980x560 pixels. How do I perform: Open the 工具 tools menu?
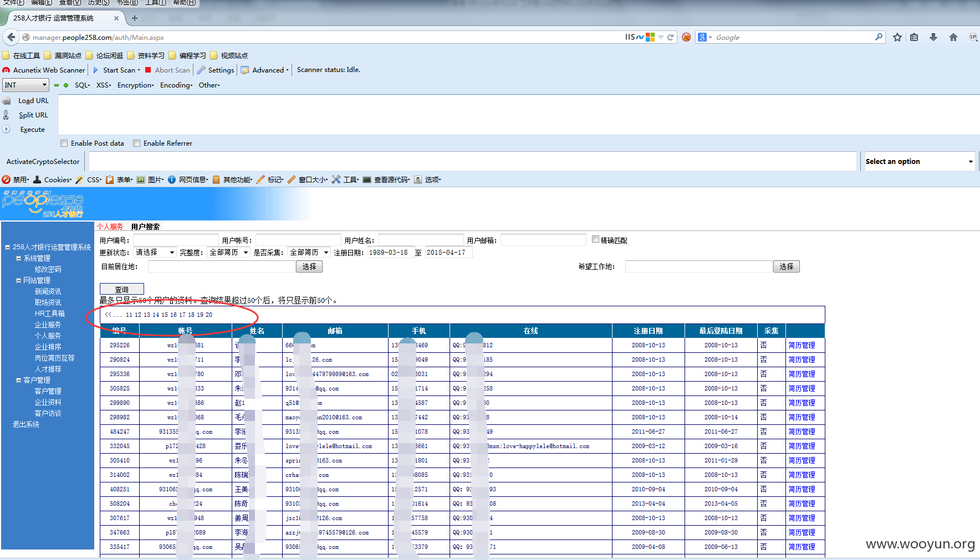pos(345,179)
